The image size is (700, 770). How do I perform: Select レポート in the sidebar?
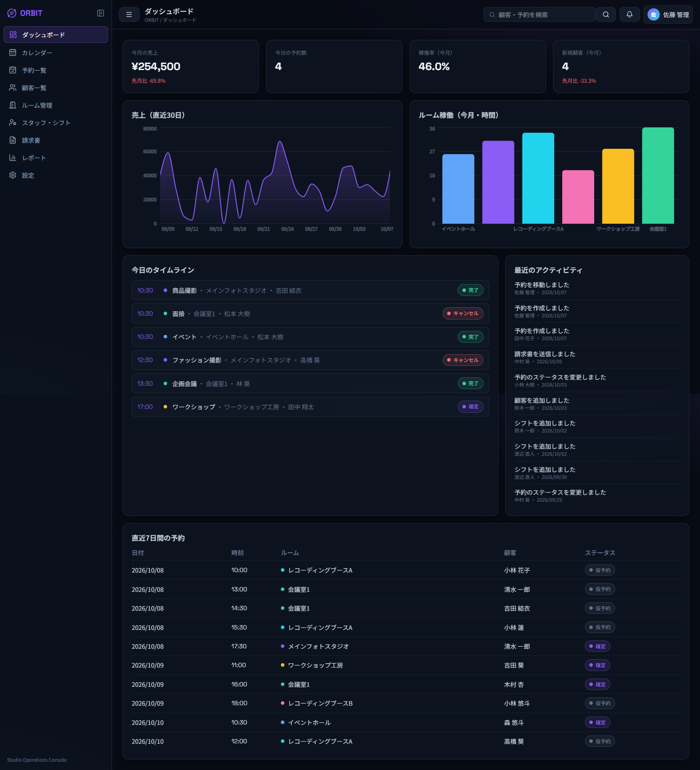tap(56, 158)
